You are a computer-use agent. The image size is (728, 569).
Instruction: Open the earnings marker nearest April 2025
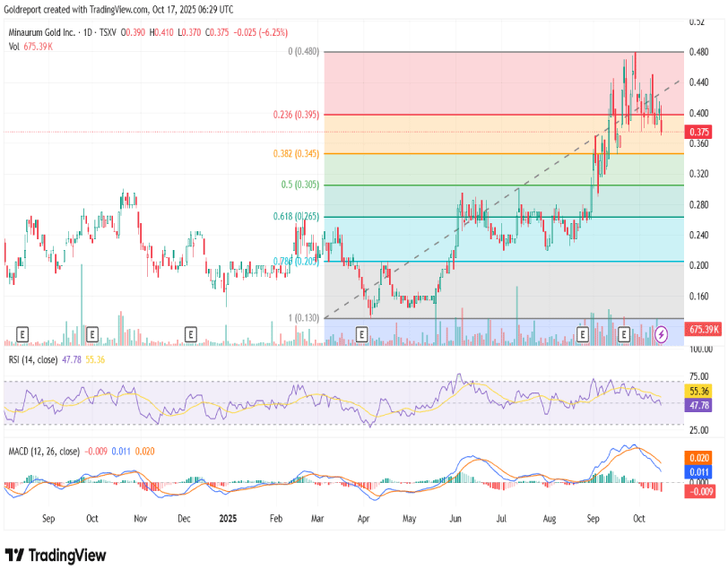tap(361, 333)
